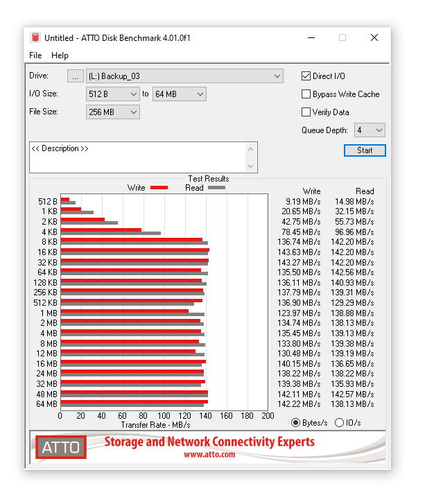Expand the Drive dropdown showing Backup_03
The height and width of the screenshot is (504, 434).
[x=184, y=76]
